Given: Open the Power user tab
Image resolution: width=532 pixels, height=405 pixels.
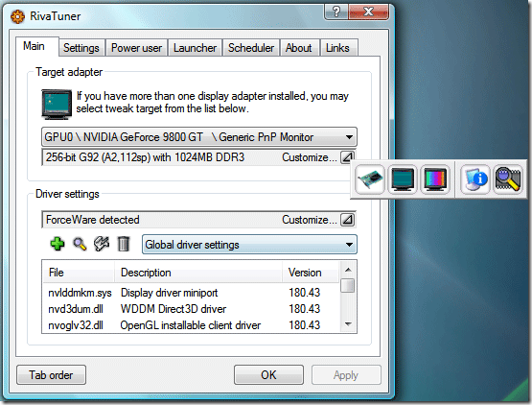Looking at the screenshot, I should [x=136, y=48].
